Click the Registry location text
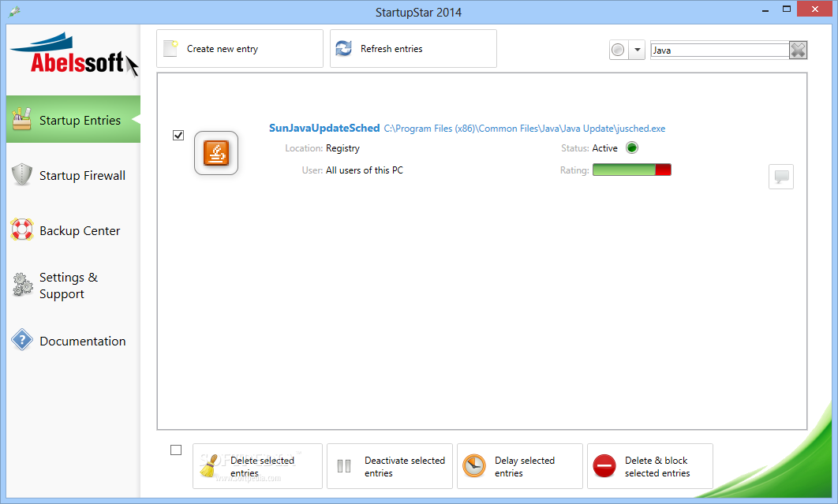Viewport: 838px width, 504px height. tap(342, 148)
